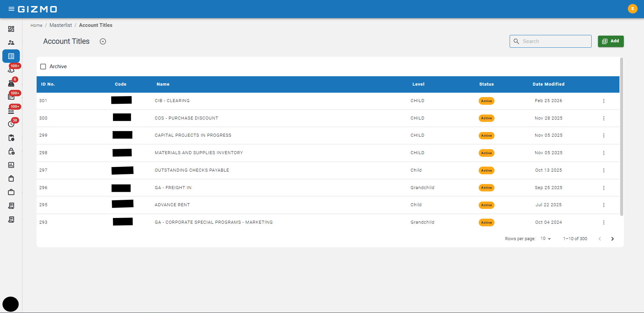Image resolution: width=644 pixels, height=313 pixels.
Task: Select the GA - FREIGHT IN name
Action: click(x=173, y=188)
